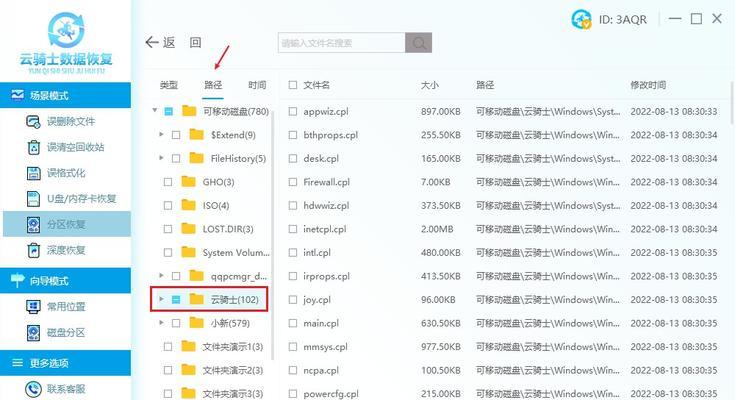735x400 pixels.
Task: Click the 2.00MB size cell
Action: 437,229
